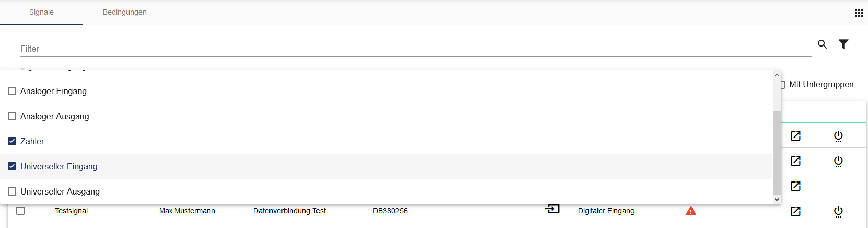Focus the Filter text input field

[x=415, y=49]
